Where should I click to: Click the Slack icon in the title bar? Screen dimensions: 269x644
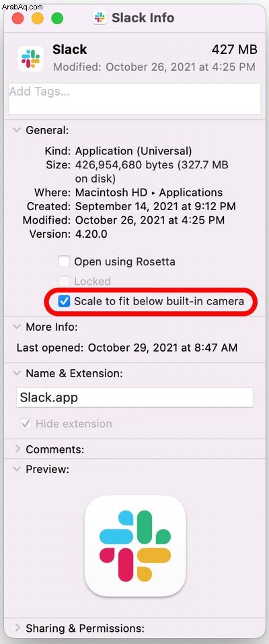coord(100,18)
